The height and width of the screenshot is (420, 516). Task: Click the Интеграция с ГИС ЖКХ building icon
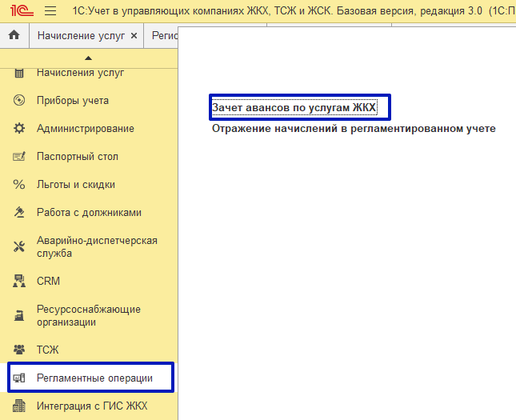(20, 406)
